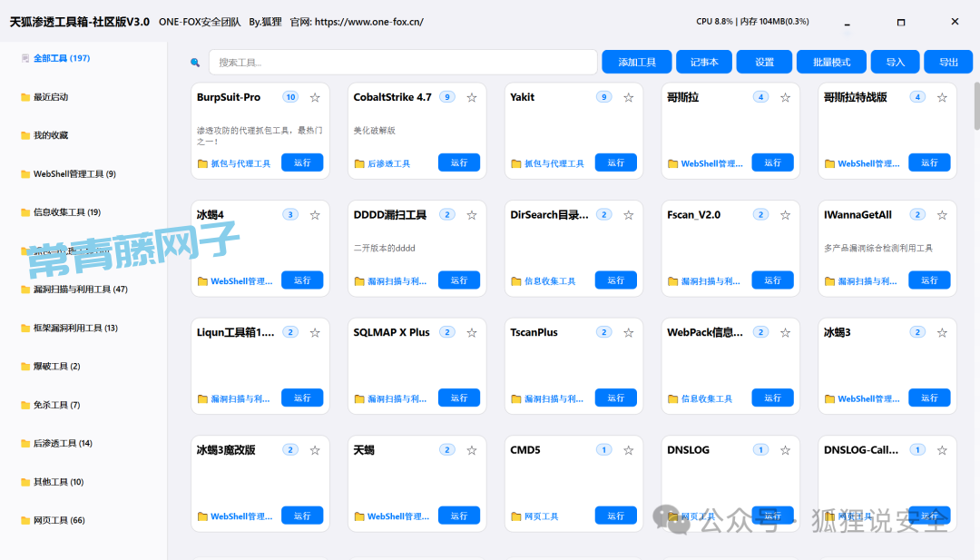Click the search magnifier icon

(x=193, y=62)
